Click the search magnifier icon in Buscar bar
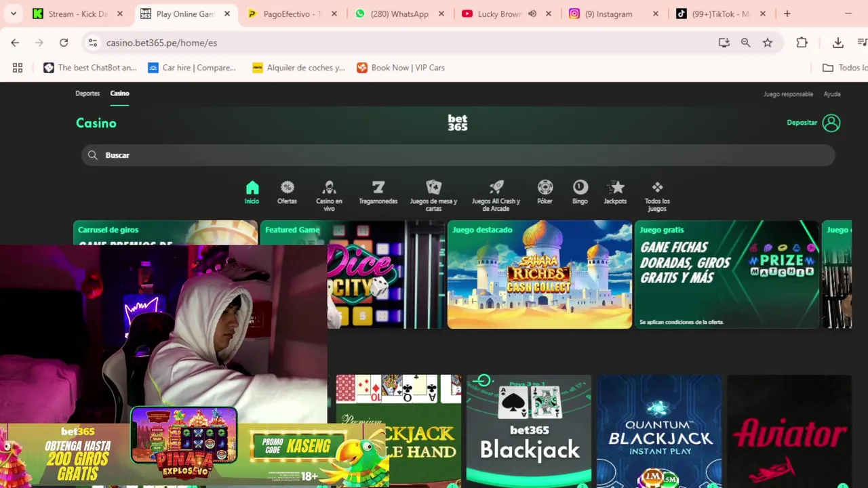Viewport: 868px width, 488px height. point(93,155)
